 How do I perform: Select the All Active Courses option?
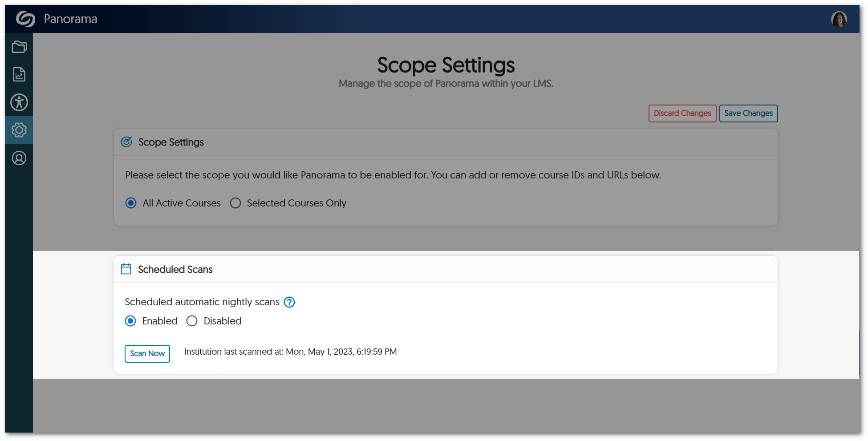(x=131, y=203)
